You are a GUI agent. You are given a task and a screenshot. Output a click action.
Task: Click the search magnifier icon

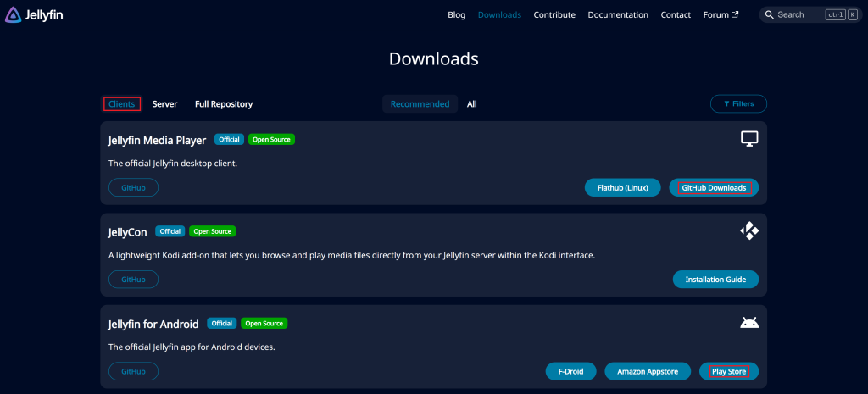(x=770, y=15)
